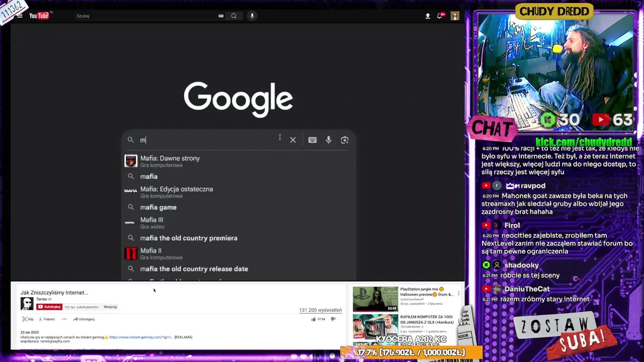The image size is (644, 362).
Task: Open 'KUPIŁEM KOMPUTER ZA 1000' video title
Action: coord(427,320)
